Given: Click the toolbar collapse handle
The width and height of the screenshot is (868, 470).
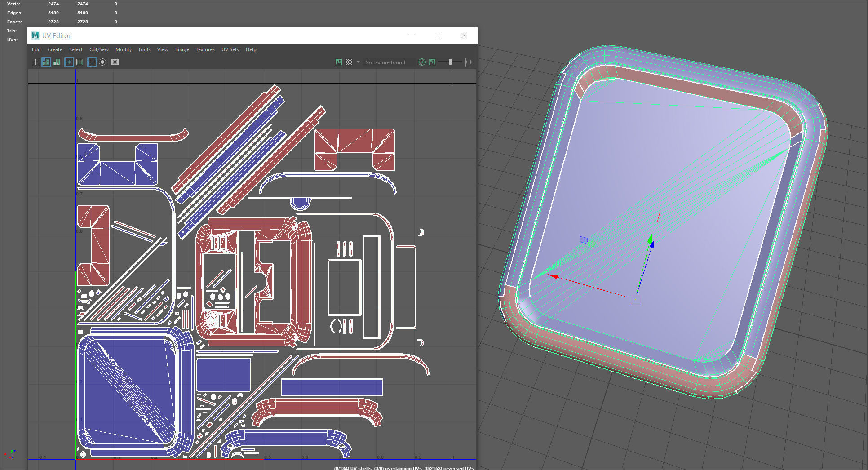Looking at the screenshot, I should [x=468, y=62].
